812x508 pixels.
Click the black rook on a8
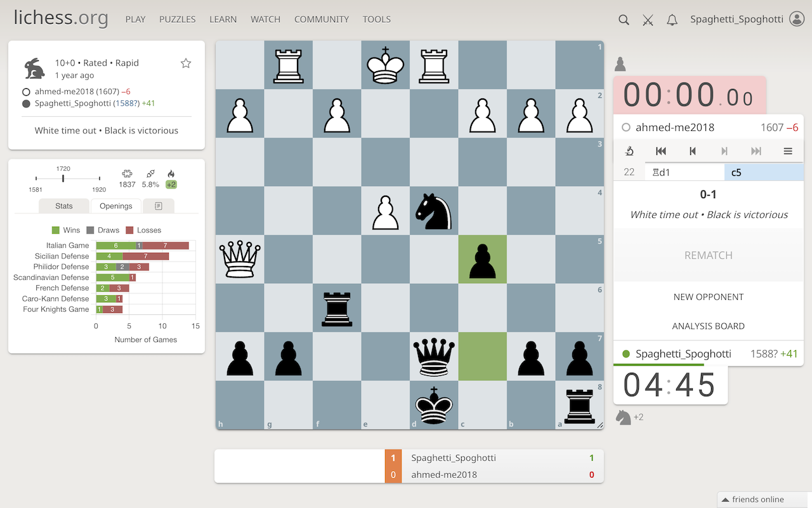pyautogui.click(x=580, y=405)
